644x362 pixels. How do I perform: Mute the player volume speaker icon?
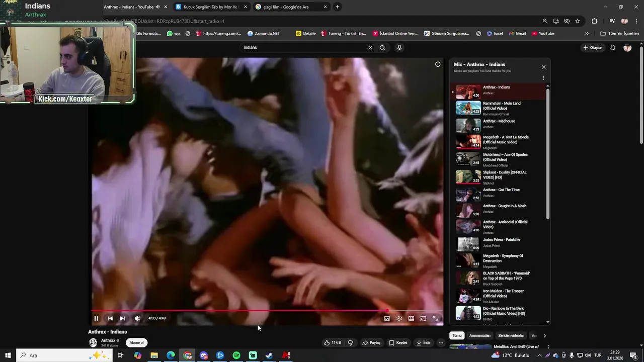tap(137, 318)
